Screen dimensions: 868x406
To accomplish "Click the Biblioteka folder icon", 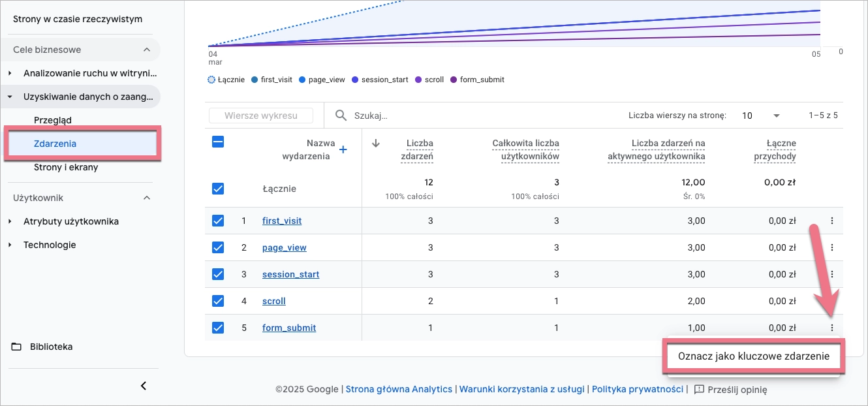I will pyautogui.click(x=16, y=347).
